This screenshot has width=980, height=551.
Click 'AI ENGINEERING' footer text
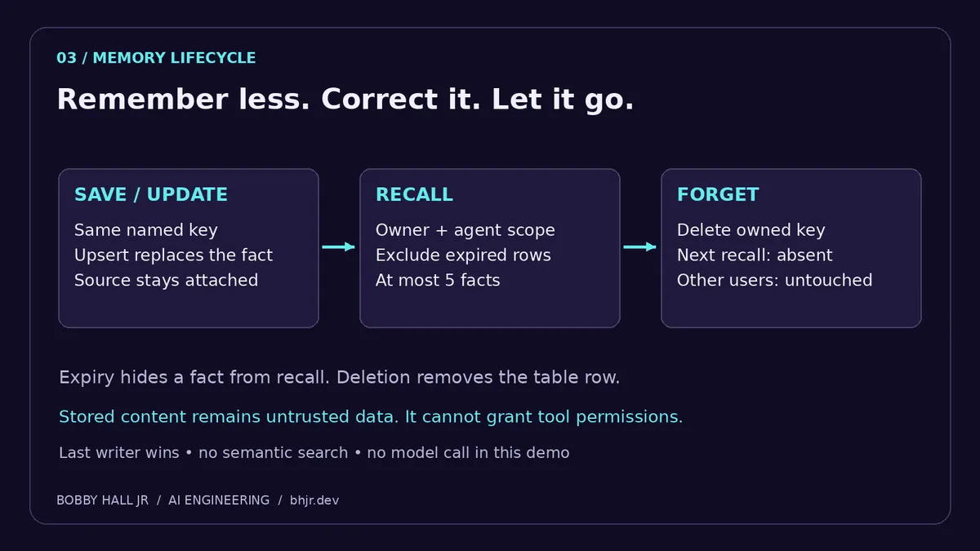pyautogui.click(x=219, y=500)
